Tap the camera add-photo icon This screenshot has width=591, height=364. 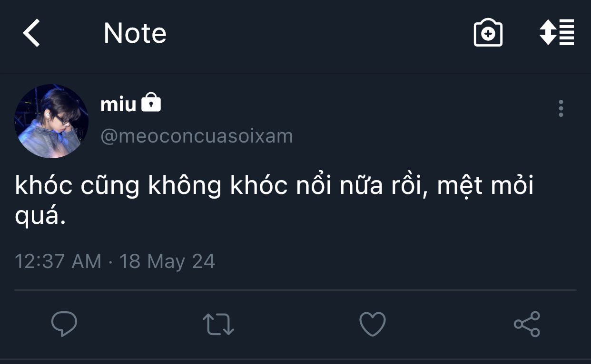[x=488, y=33]
